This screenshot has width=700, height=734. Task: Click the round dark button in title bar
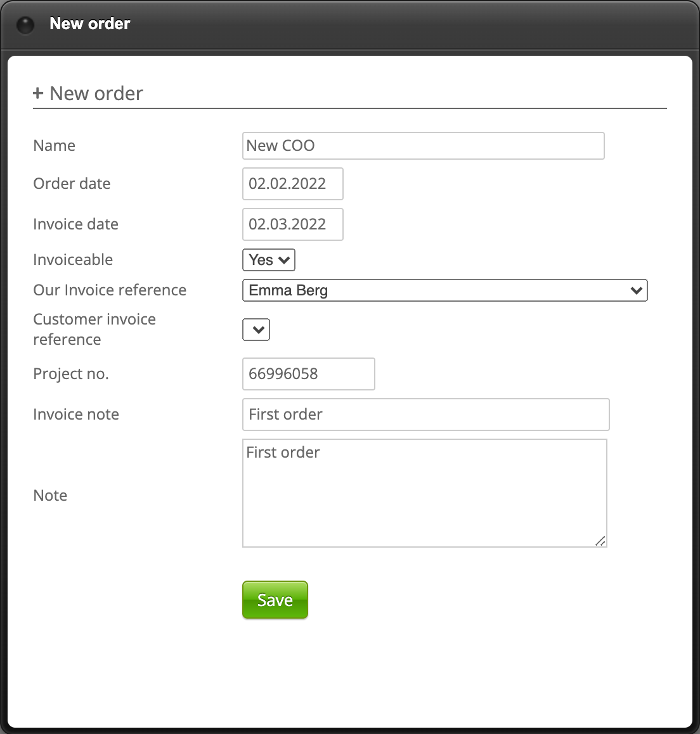point(25,25)
